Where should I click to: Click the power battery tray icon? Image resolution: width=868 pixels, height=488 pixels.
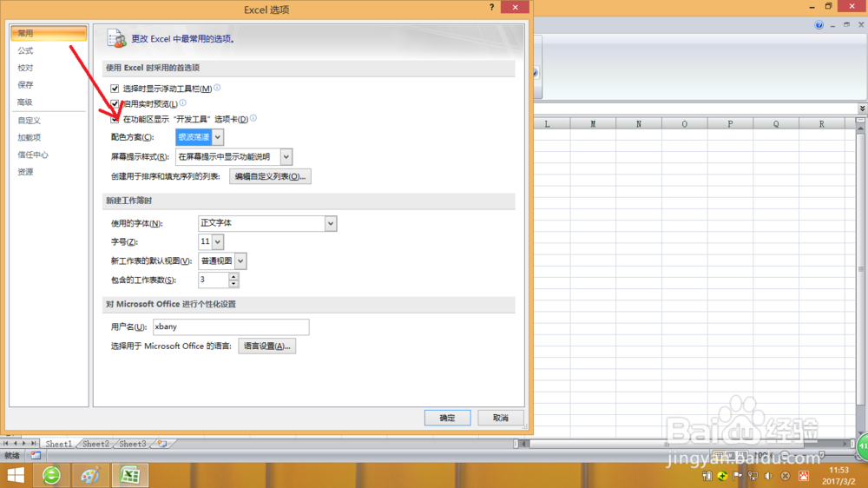click(707, 476)
